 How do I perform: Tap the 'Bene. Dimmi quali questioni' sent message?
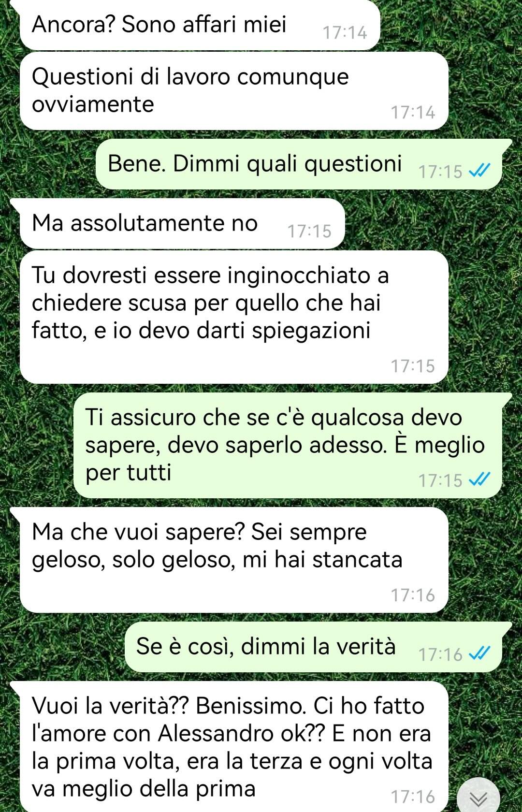click(x=299, y=164)
